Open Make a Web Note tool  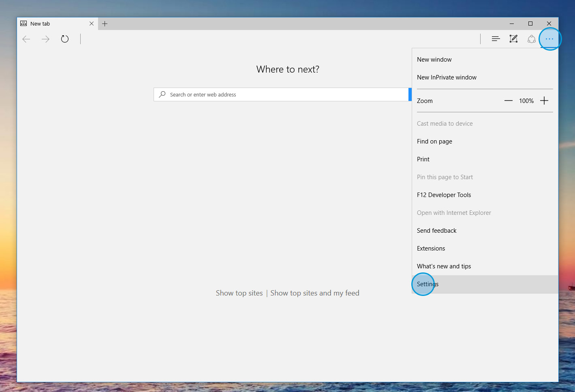point(513,39)
